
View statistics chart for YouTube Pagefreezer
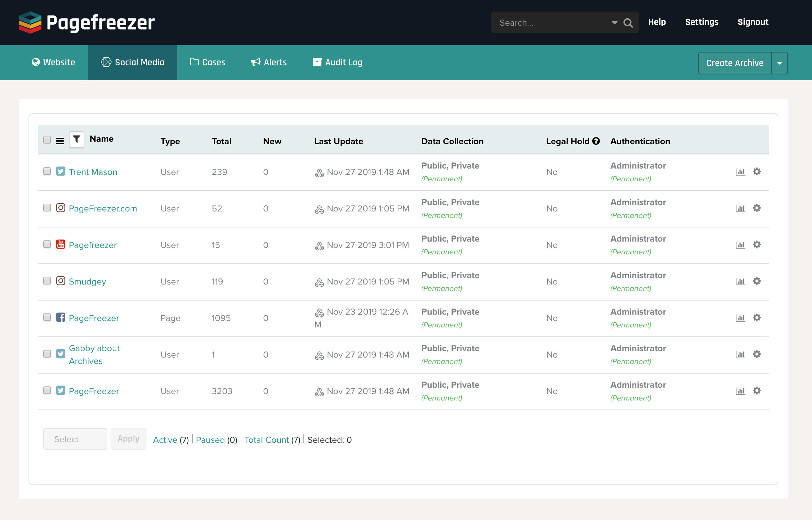click(x=741, y=245)
